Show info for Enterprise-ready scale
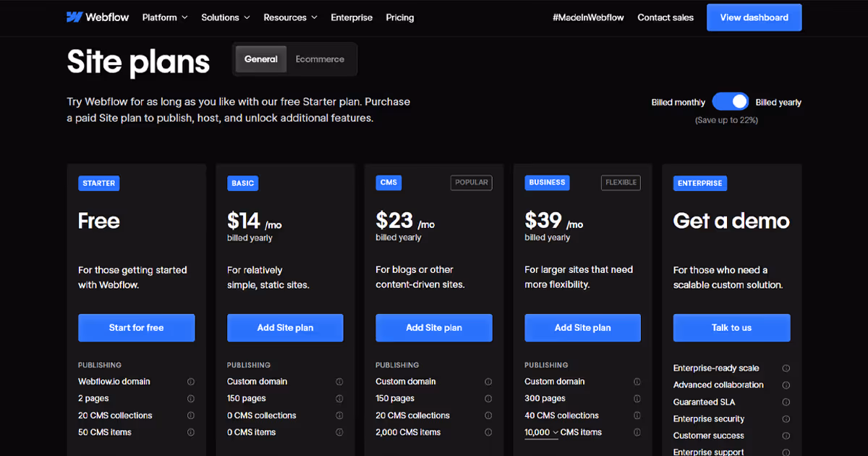Screen dimensions: 868x456 pos(786,368)
